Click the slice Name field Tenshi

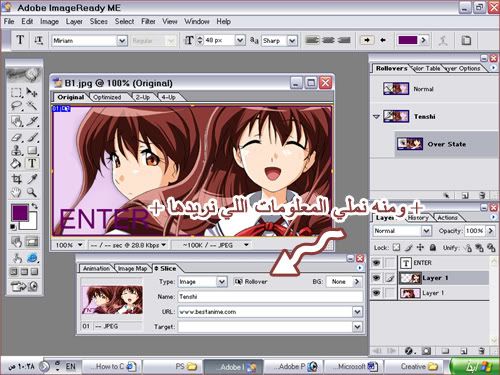[270, 297]
